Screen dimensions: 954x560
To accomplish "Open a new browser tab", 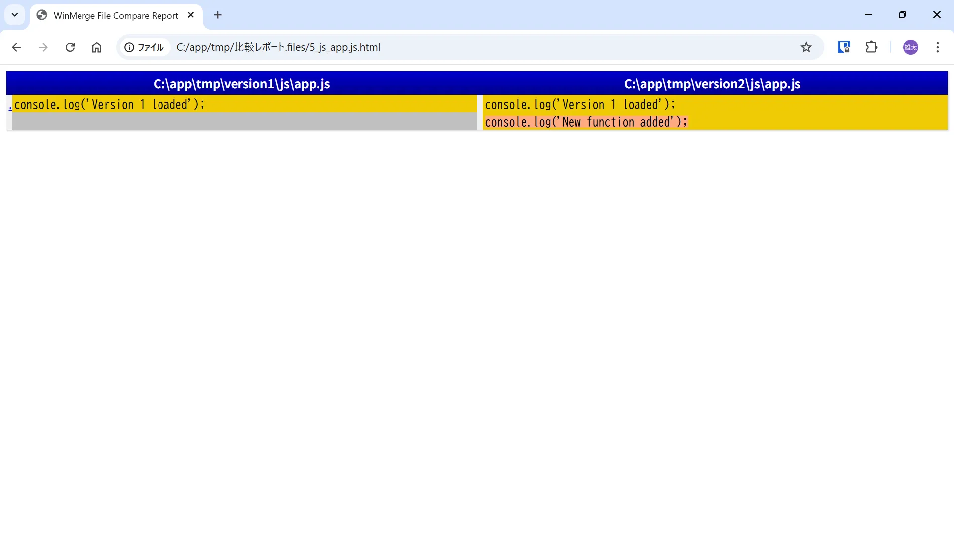I will [218, 15].
